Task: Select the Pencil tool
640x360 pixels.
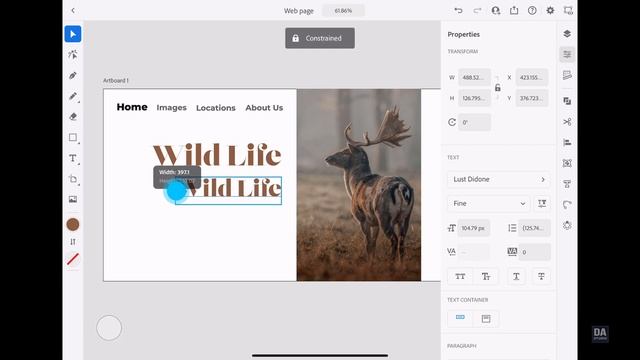Action: coord(73,96)
